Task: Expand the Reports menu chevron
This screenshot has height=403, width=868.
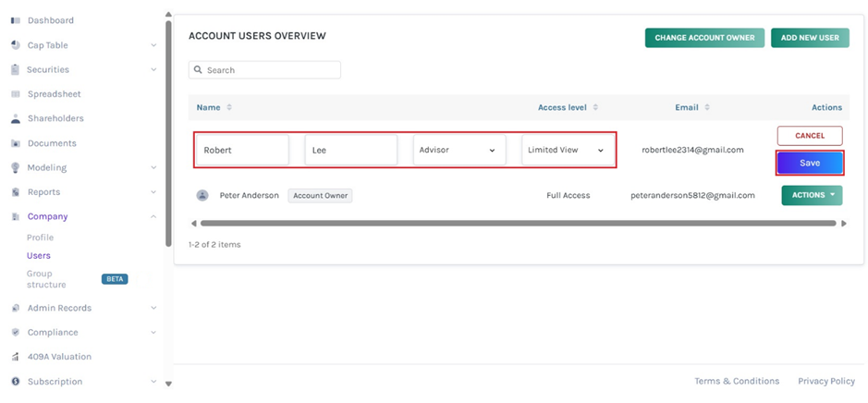Action: 153,192
